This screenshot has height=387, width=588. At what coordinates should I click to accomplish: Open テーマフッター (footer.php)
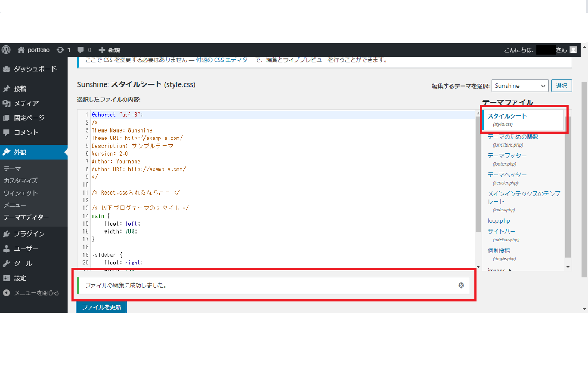507,159
